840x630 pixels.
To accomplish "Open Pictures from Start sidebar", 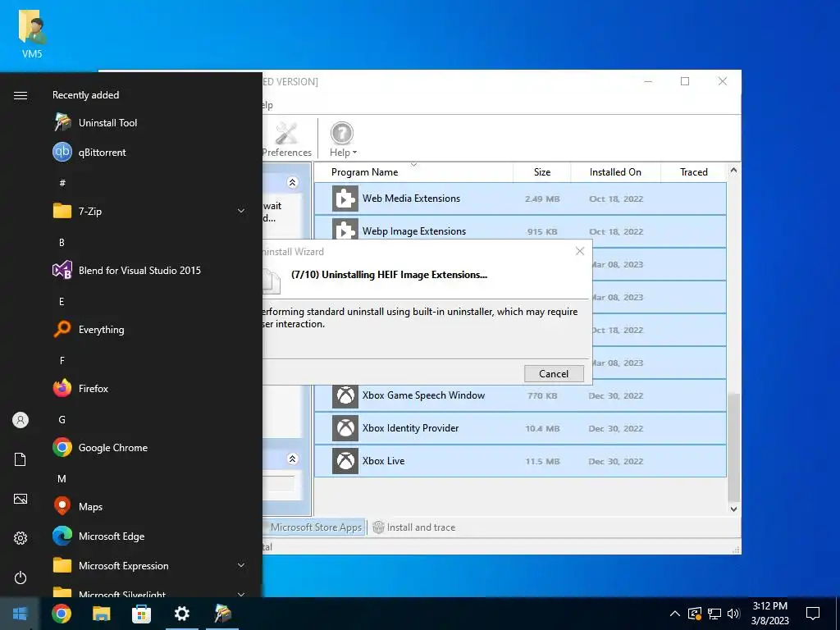I will [21, 500].
